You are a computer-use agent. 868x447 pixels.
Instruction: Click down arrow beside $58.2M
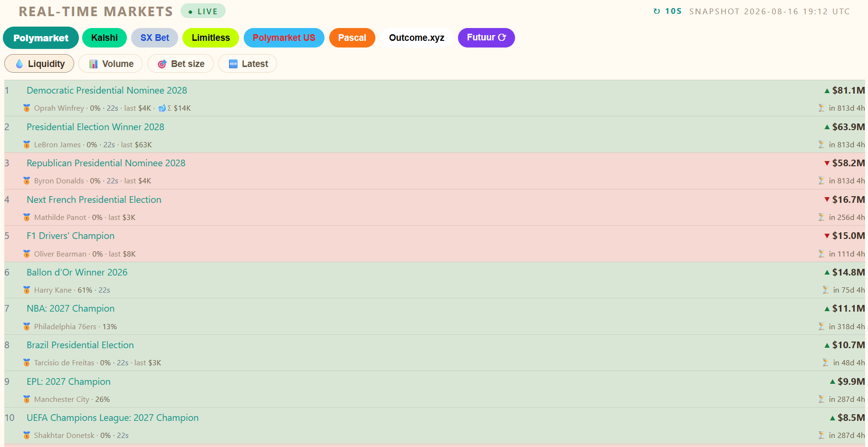tap(827, 163)
